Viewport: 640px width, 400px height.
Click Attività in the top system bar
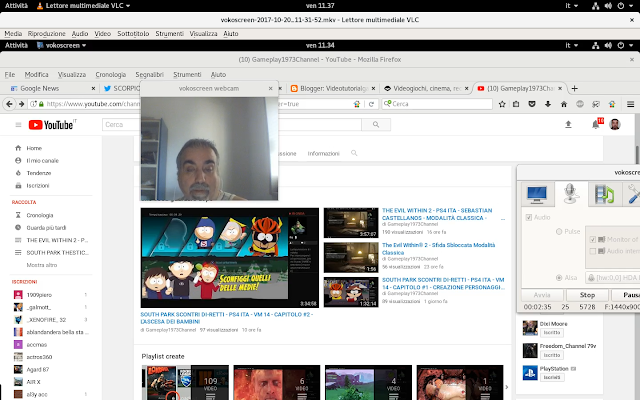pos(16,6)
